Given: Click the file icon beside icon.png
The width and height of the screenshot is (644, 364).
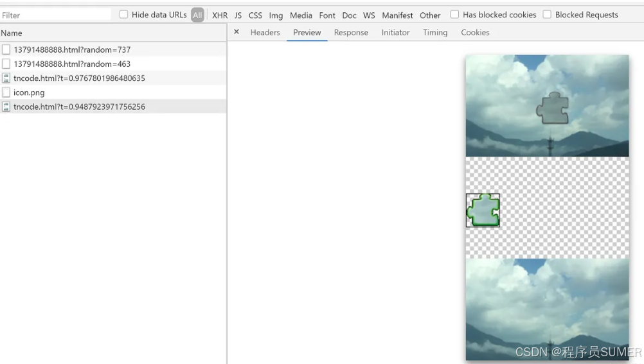Looking at the screenshot, I should pyautogui.click(x=6, y=92).
